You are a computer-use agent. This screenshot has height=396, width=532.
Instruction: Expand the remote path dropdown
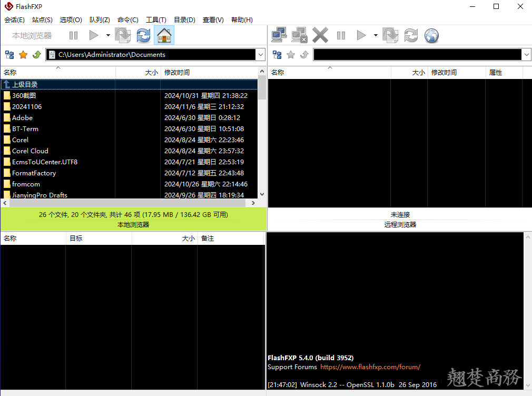pyautogui.click(x=527, y=55)
